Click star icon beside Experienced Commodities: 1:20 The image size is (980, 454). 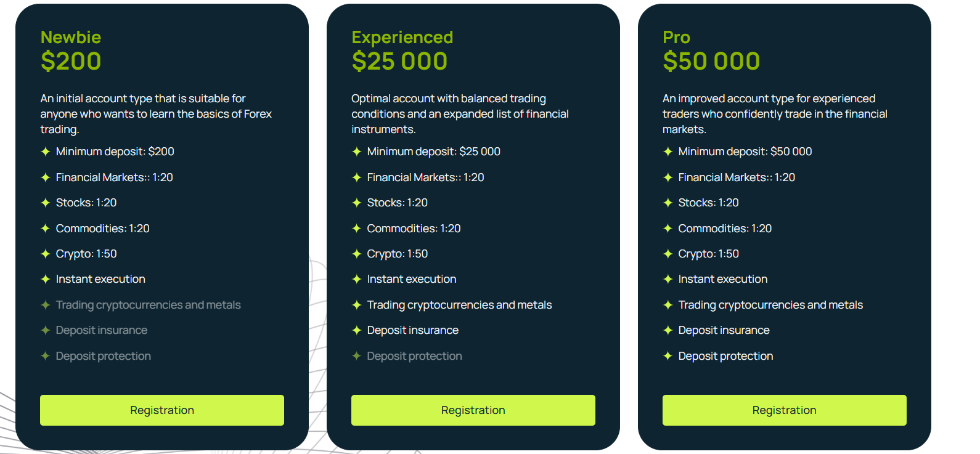point(356,229)
